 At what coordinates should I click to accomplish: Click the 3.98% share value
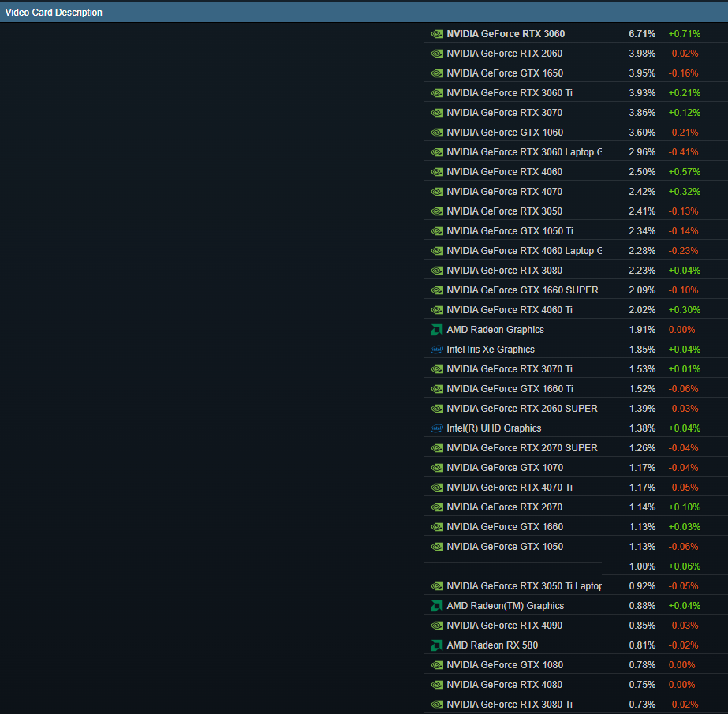tap(642, 54)
